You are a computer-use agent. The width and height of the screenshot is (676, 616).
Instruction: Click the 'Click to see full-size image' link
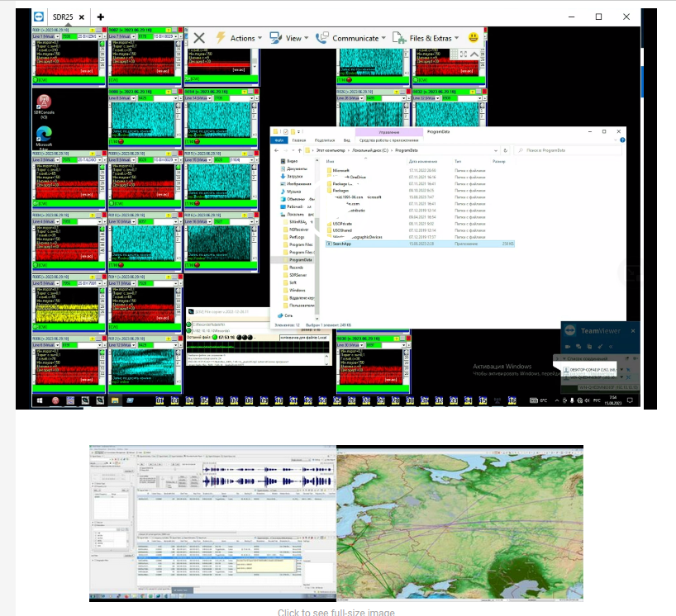[x=336, y=612]
